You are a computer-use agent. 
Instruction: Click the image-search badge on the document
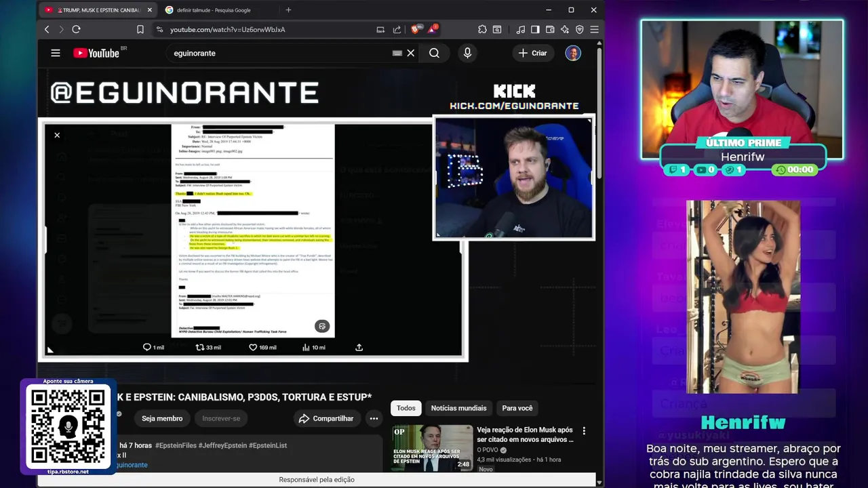(322, 326)
